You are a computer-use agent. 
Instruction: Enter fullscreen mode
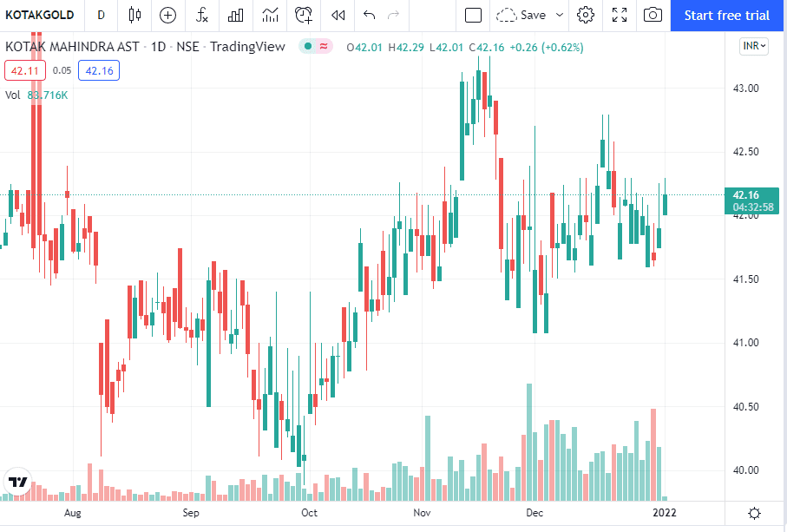pyautogui.click(x=620, y=15)
